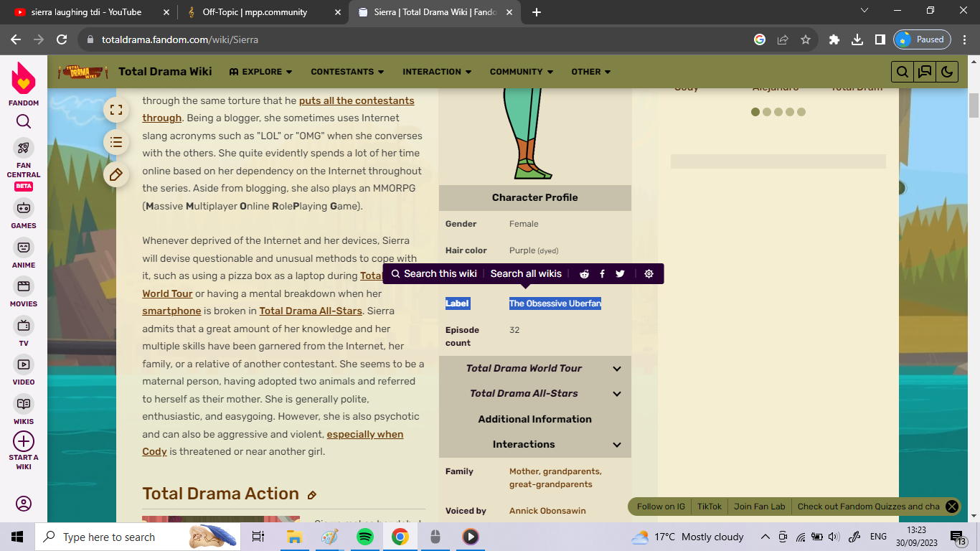Close the bottom Fandom promo bar
The image size is (980, 551).
[952, 507]
